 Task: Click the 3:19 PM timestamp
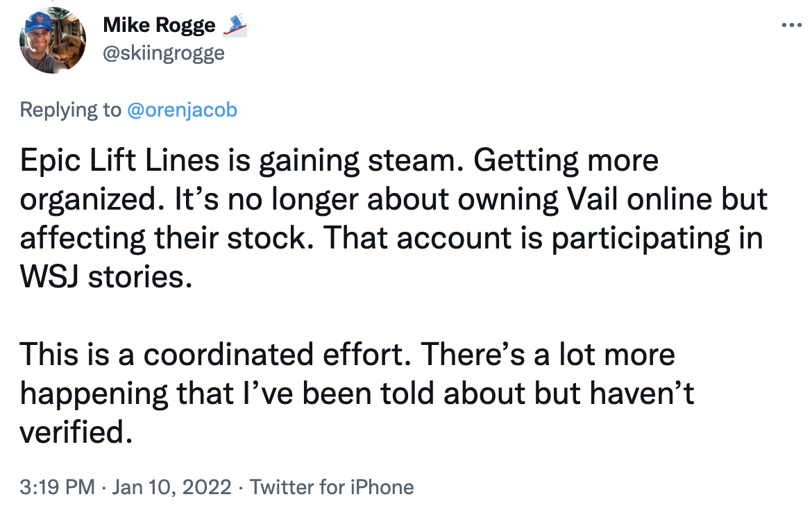[x=57, y=487]
